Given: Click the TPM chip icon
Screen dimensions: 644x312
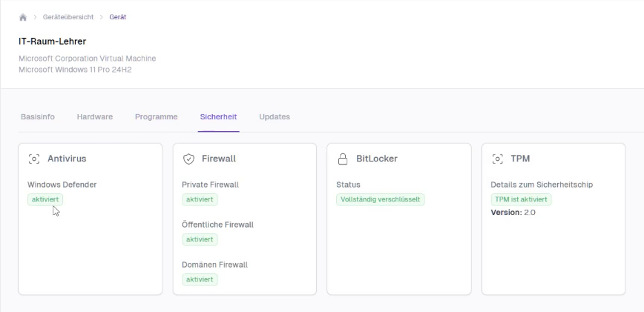Looking at the screenshot, I should (x=497, y=159).
